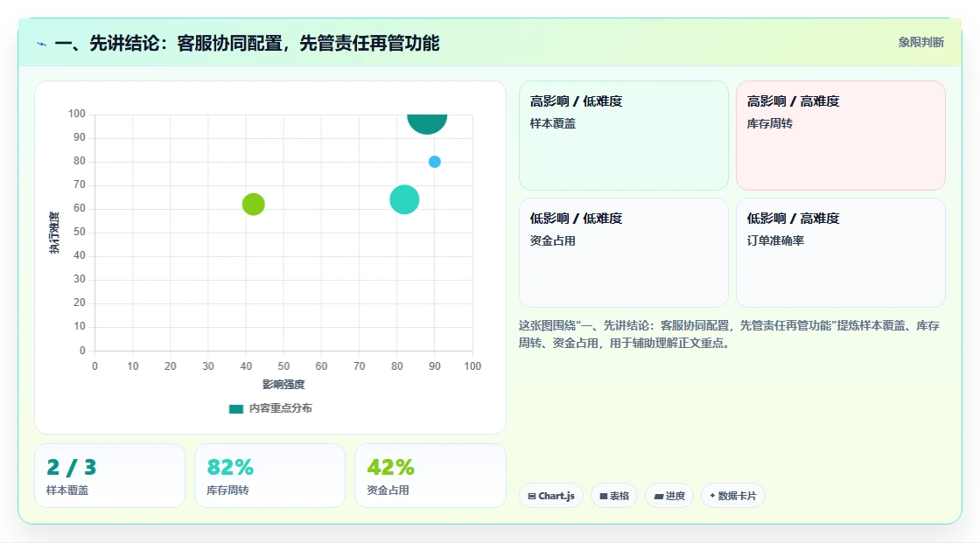Click the 2 / 3 value text

(x=71, y=467)
